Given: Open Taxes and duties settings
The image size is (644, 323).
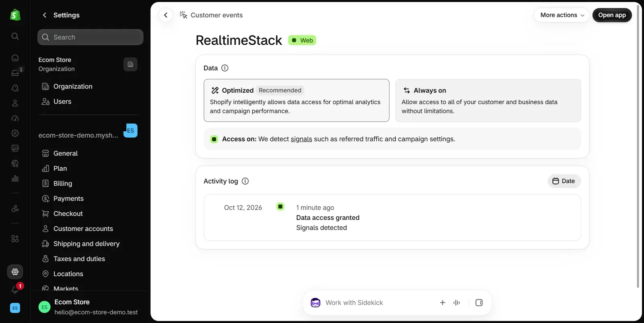Looking at the screenshot, I should 79,259.
